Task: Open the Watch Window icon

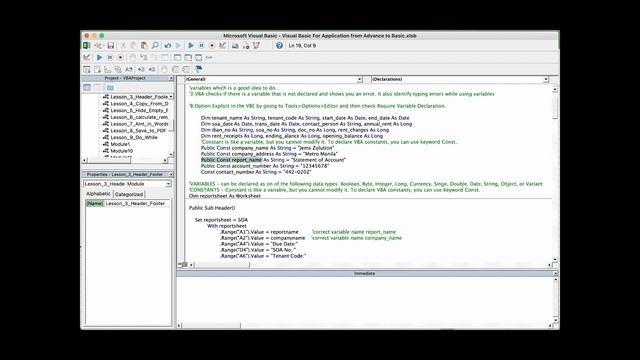Action: click(x=198, y=57)
